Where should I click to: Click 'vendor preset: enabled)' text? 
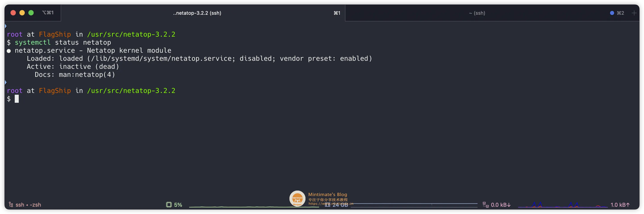326,58
